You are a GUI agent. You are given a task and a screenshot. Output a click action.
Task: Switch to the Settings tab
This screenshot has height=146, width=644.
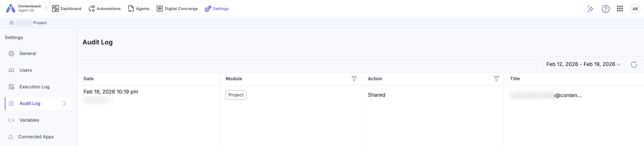[x=217, y=9]
